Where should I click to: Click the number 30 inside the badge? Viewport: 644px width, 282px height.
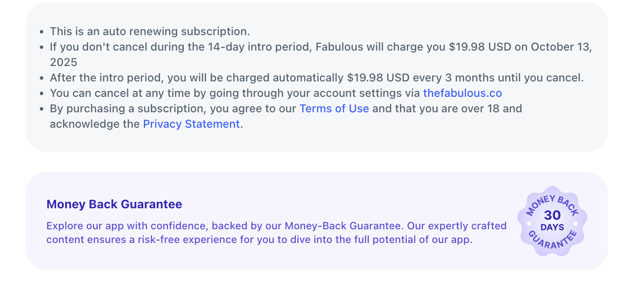point(552,215)
